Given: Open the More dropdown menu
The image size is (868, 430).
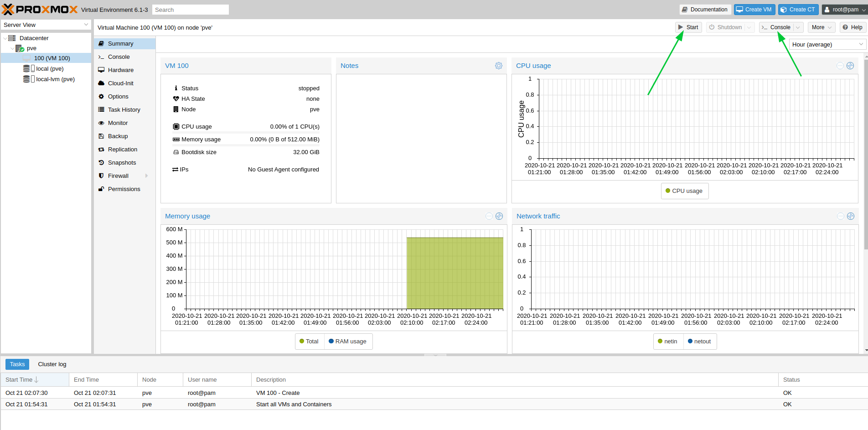Looking at the screenshot, I should point(821,27).
